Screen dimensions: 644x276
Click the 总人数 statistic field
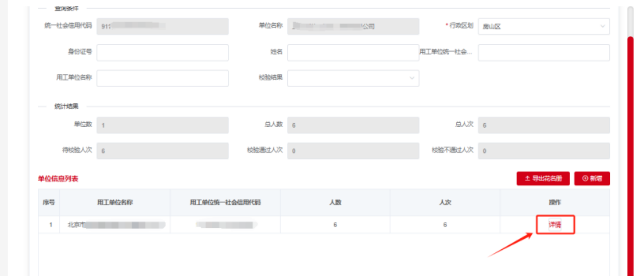[x=353, y=125]
